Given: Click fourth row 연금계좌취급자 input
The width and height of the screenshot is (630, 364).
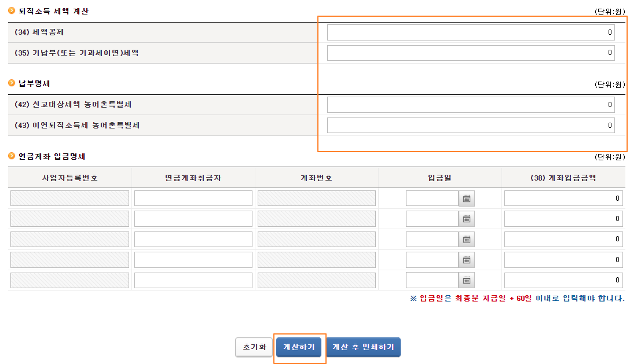Looking at the screenshot, I should [193, 260].
